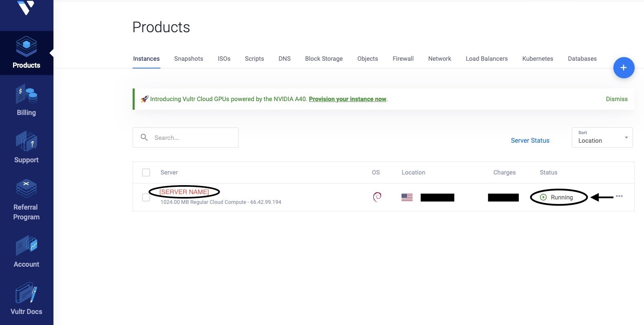Viewport: 644px width, 325px height.
Task: Open the Sort Location dropdown
Action: point(602,137)
